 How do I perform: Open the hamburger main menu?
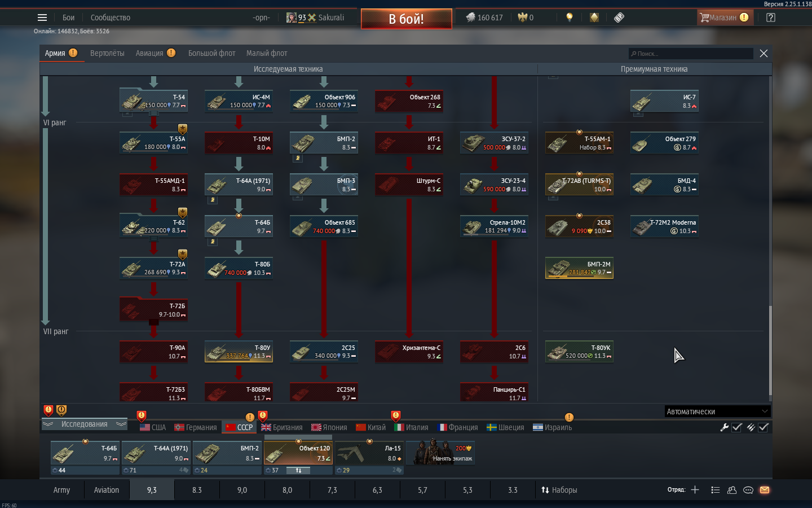[42, 17]
